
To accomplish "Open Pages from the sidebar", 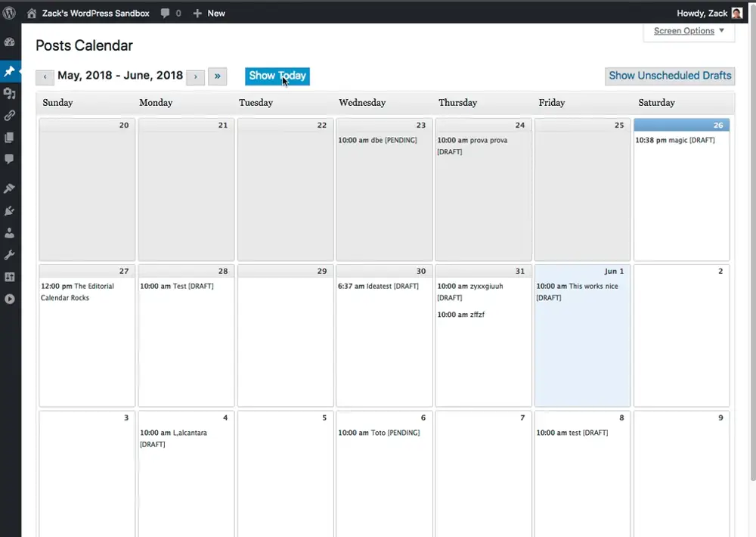I will (10, 137).
